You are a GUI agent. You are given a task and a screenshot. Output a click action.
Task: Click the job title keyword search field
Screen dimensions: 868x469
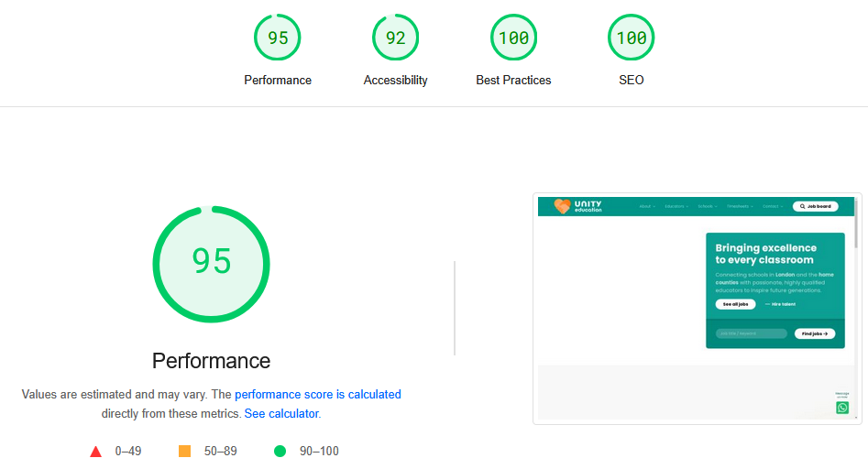(751, 334)
